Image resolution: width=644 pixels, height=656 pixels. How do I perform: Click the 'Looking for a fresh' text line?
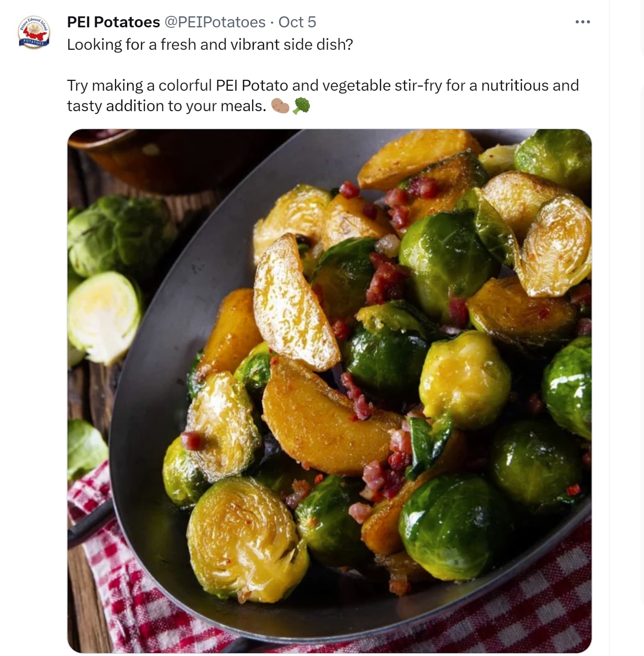coord(210,44)
